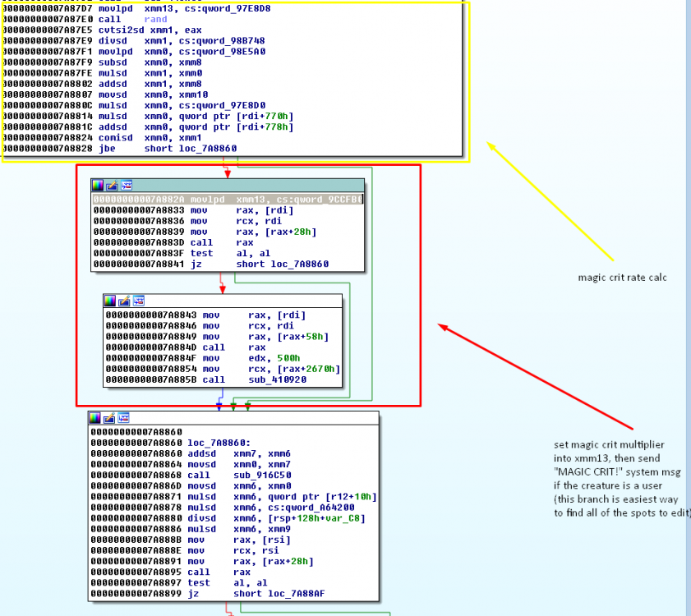The width and height of the screenshot is (691, 616).
Task: Click the pencil edit icon on the 7A882A block
Action: (x=112, y=186)
